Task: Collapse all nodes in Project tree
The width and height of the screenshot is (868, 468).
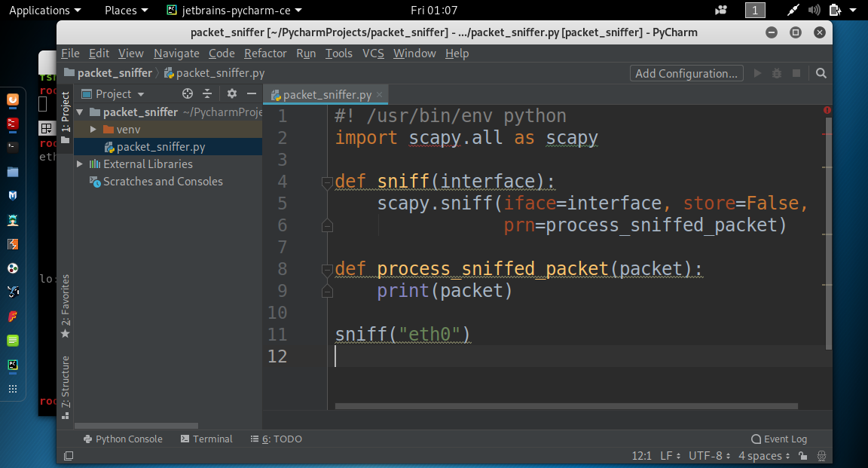Action: (206, 93)
